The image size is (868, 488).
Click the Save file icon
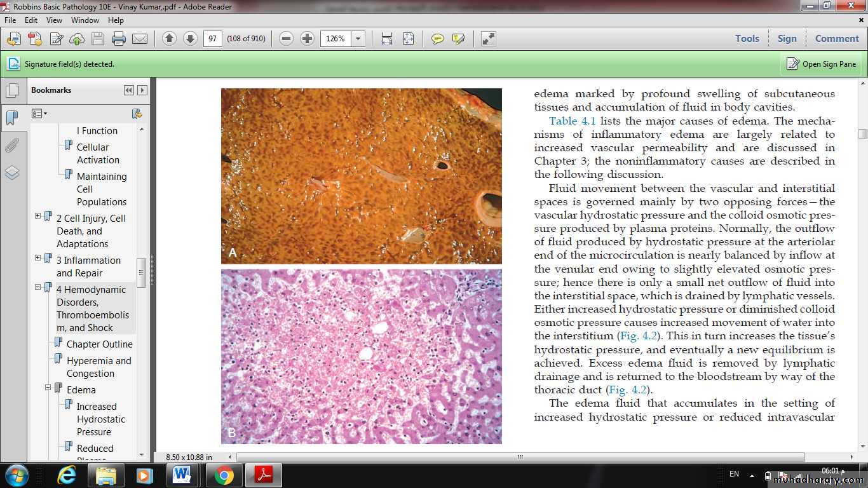(x=97, y=39)
